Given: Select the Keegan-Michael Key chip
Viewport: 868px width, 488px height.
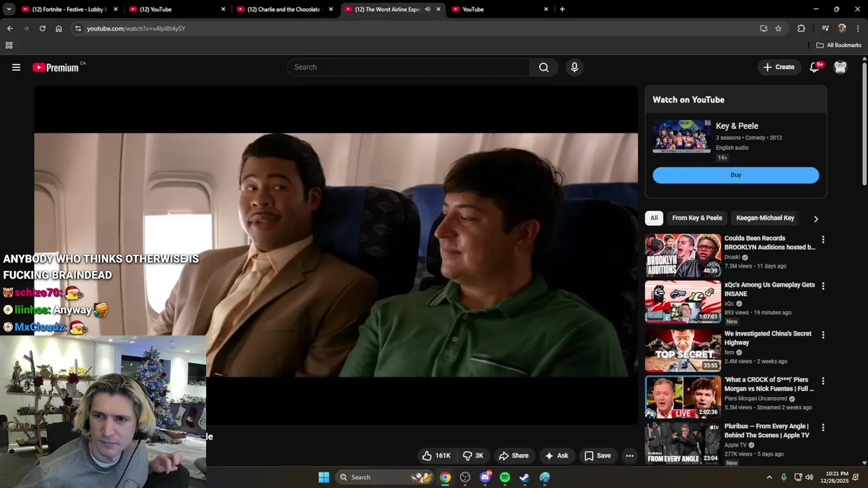Looking at the screenshot, I should (765, 218).
